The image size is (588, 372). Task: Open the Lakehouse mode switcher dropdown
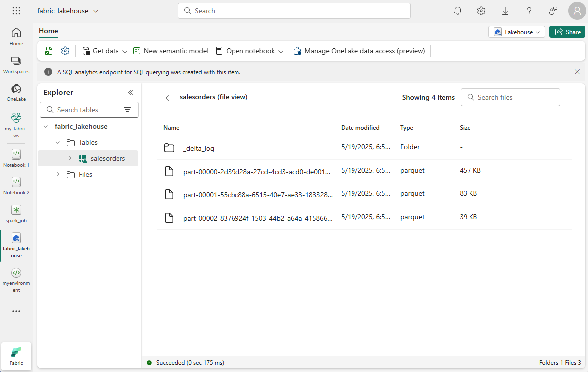(517, 32)
